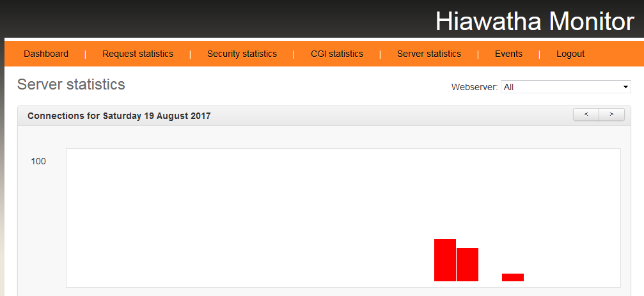Go to the previous day with '<' button
The image size is (644, 296).
point(586,114)
